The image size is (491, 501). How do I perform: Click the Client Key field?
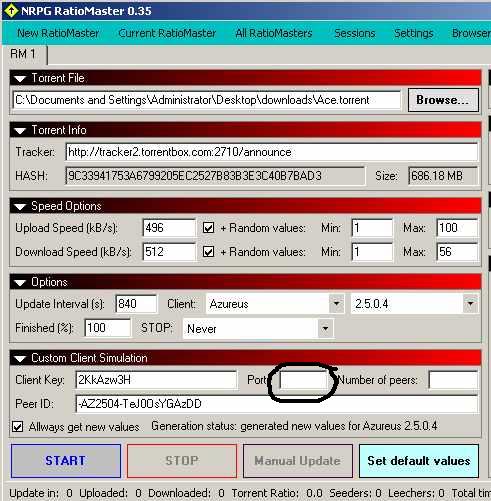point(156,380)
